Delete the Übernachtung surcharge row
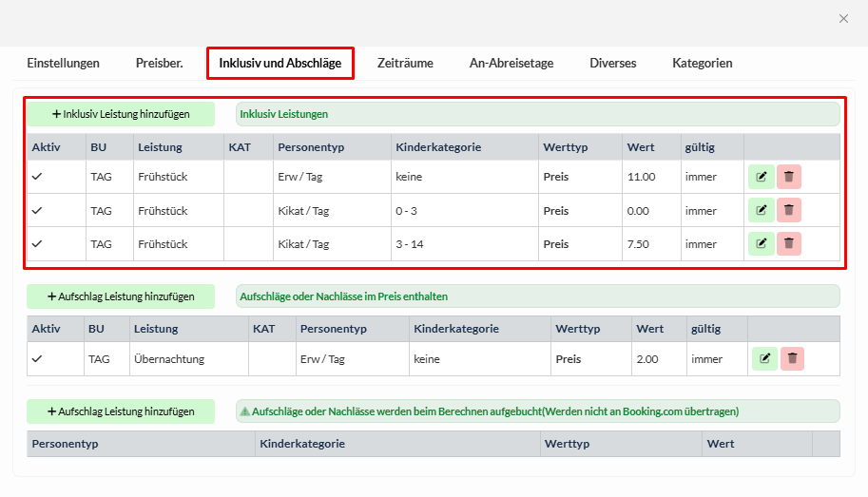Image resolution: width=868 pixels, height=497 pixels. [792, 359]
